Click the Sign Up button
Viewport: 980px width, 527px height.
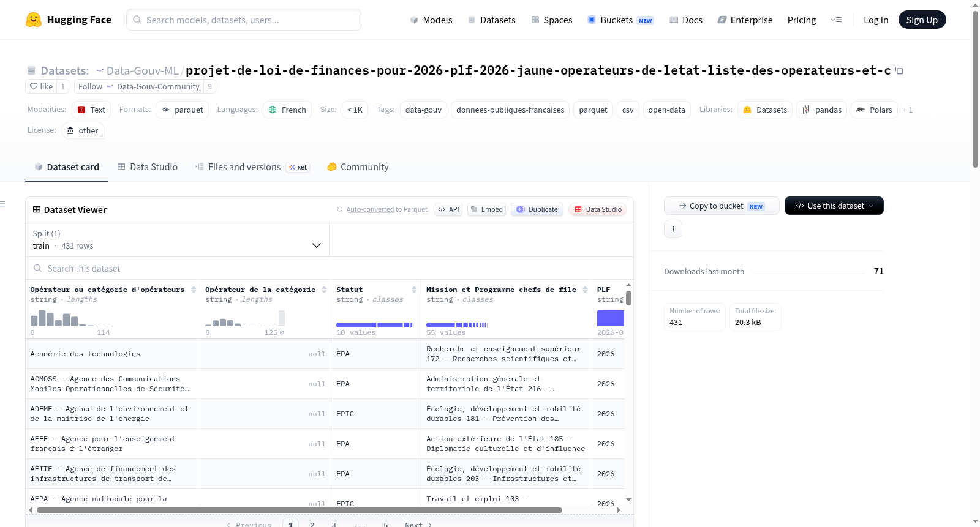922,20
